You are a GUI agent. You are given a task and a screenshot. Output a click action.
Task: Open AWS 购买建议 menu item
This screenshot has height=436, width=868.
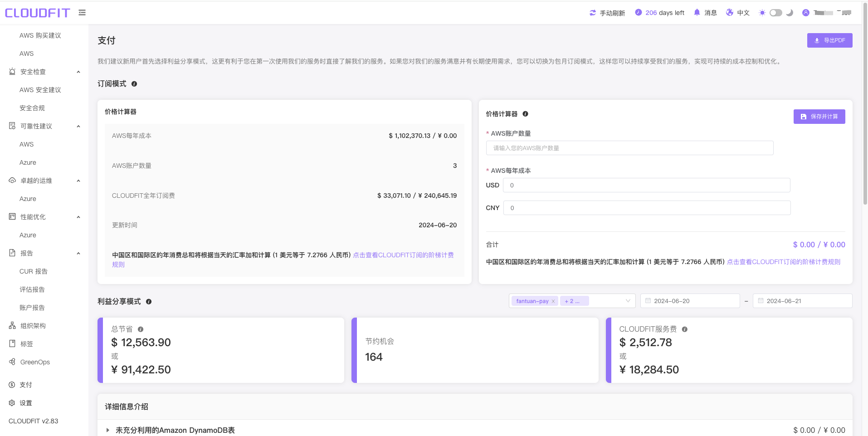40,35
